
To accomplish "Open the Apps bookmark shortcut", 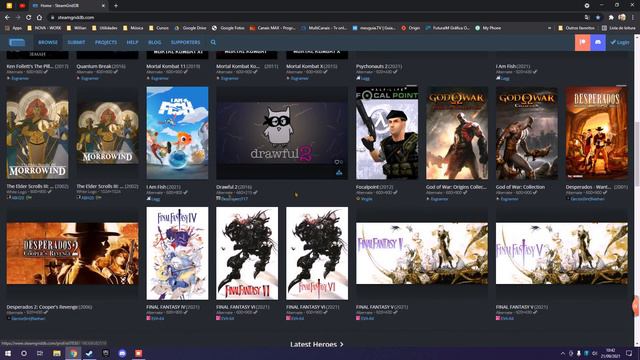I will coord(13,28).
